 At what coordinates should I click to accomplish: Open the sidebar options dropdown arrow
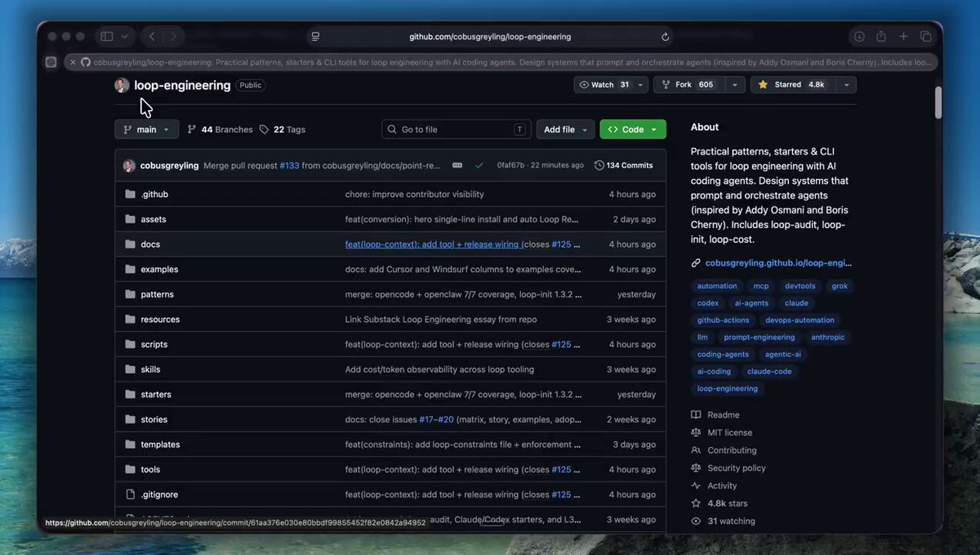click(x=124, y=37)
